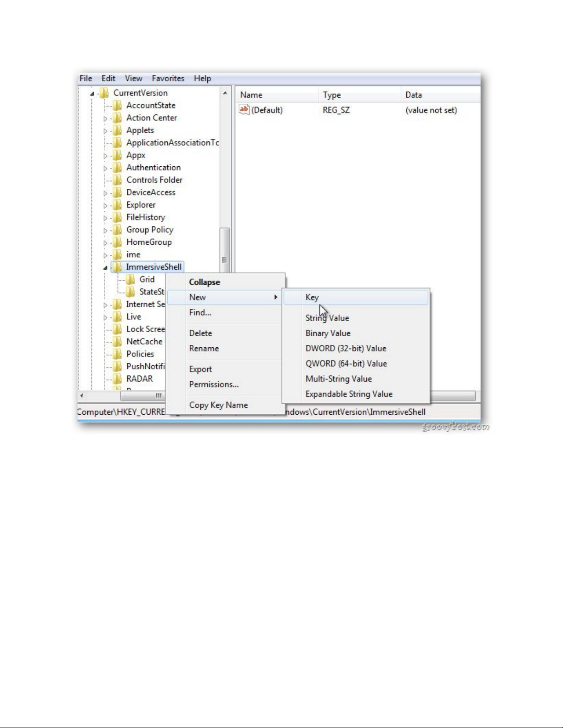Collapse the CurrentVersion tree node
This screenshot has height=728, width=563.
pyautogui.click(x=92, y=93)
